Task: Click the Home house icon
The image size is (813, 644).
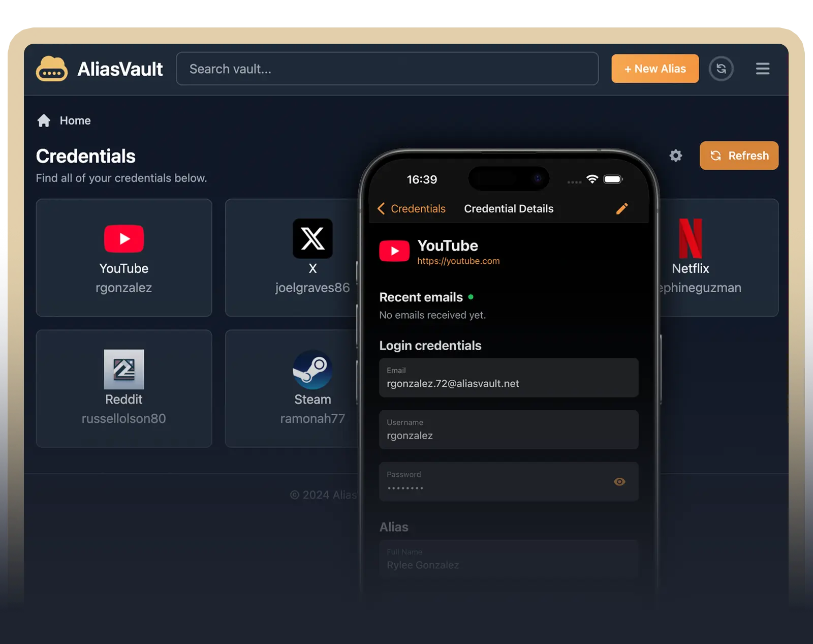Action: [x=44, y=120]
